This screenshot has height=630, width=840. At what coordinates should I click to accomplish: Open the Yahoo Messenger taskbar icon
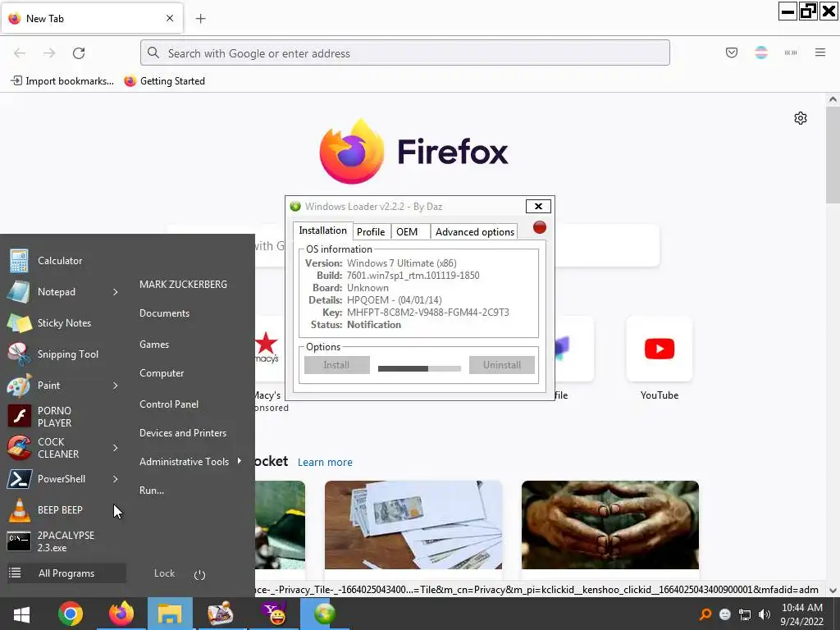[x=274, y=614]
